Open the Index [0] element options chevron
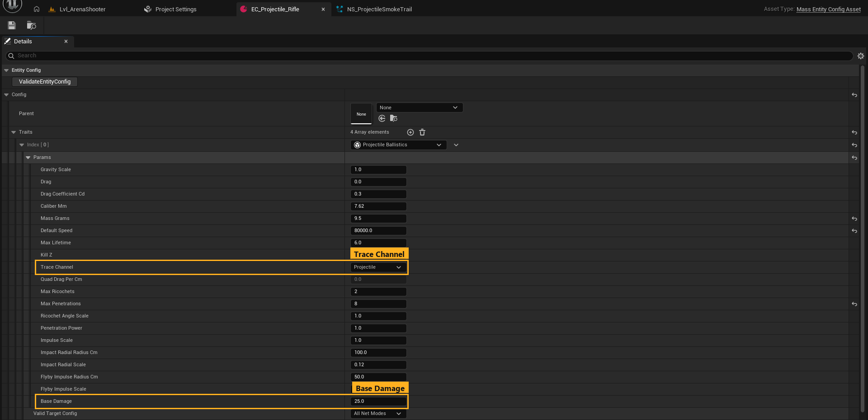 pyautogui.click(x=456, y=145)
